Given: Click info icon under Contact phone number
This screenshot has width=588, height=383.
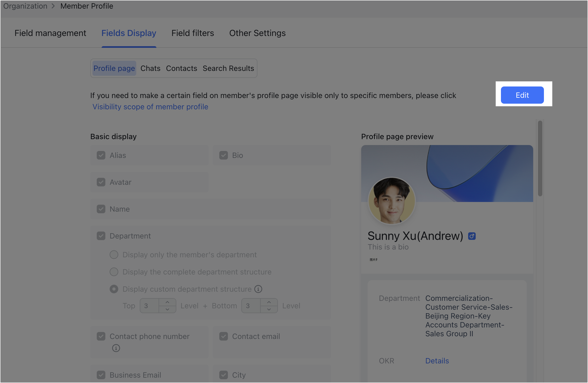Looking at the screenshot, I should coord(116,348).
